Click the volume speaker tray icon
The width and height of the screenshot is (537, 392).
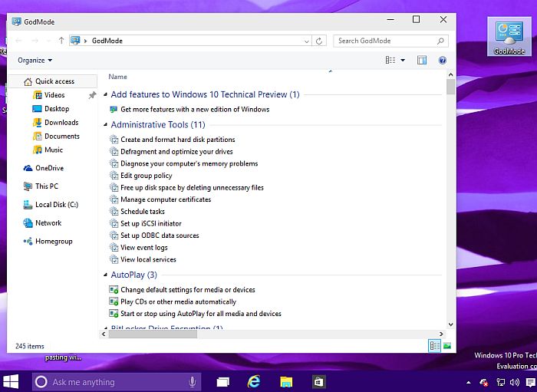515,382
